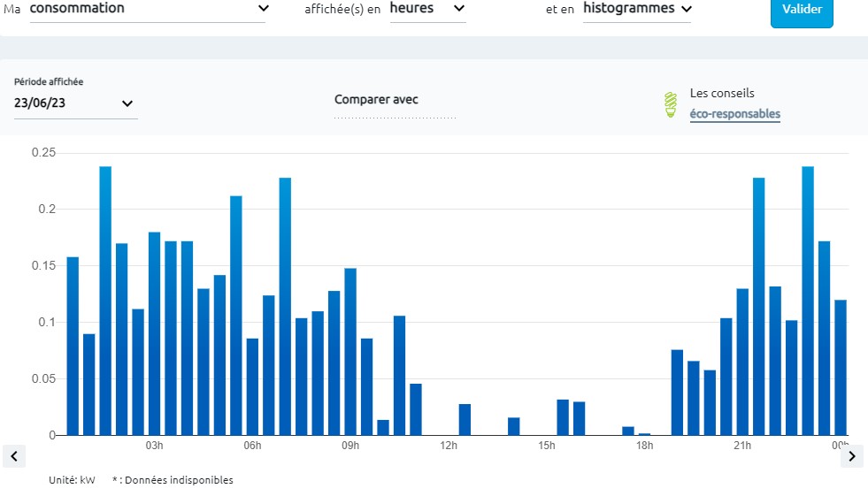Image resolution: width=868 pixels, height=496 pixels.
Task: Click the tallest bar after 21h
Action: coord(807,301)
